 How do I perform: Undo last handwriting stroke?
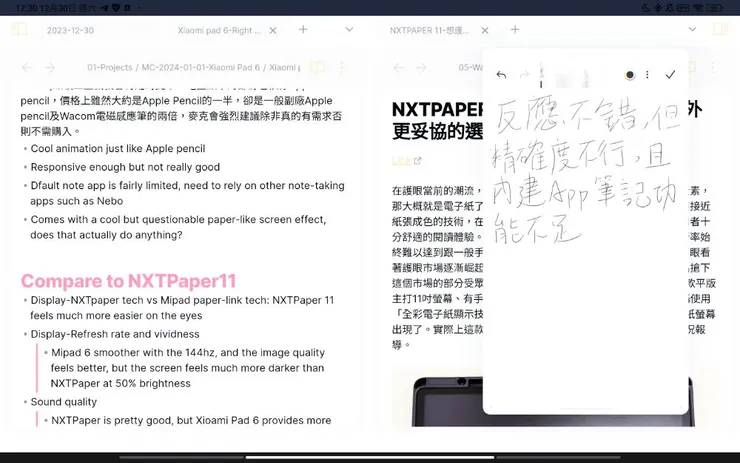pyautogui.click(x=501, y=75)
